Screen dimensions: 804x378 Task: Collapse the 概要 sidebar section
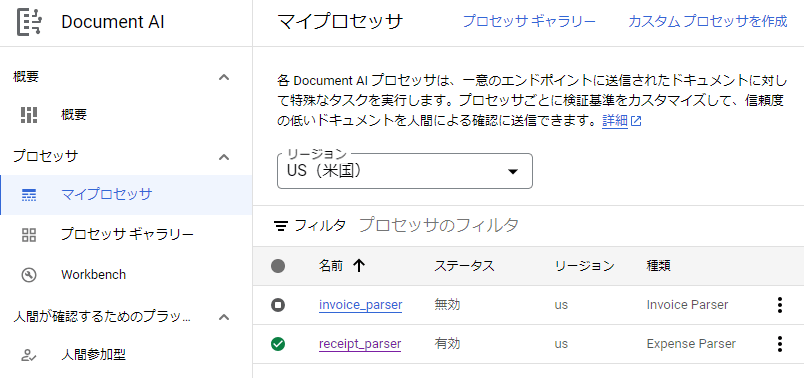point(224,77)
